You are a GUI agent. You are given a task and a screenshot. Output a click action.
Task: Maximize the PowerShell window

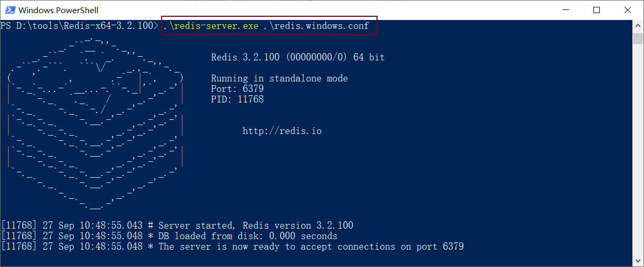coord(597,10)
